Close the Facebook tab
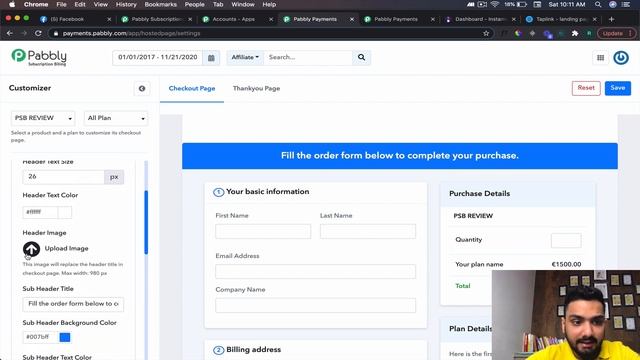This screenshot has width=640, height=360. pos(109,19)
